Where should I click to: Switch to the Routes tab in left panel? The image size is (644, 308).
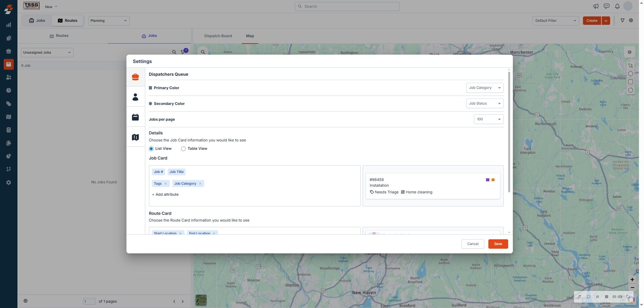59,36
